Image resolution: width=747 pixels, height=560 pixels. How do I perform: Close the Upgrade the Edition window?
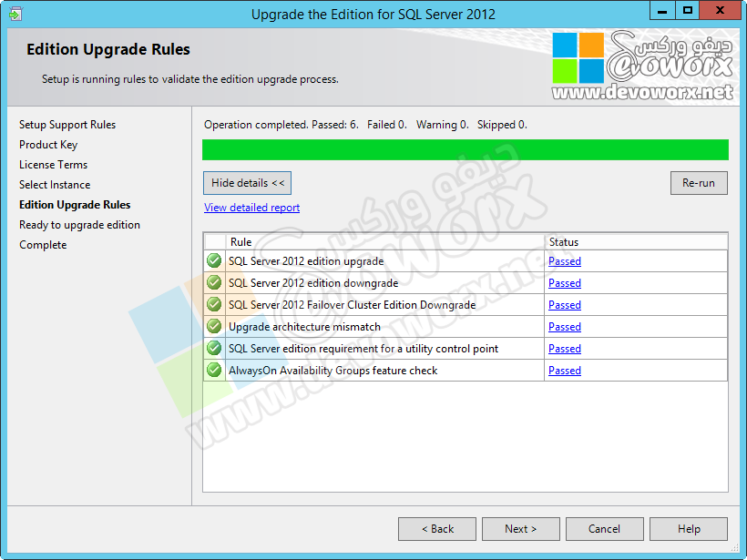click(x=721, y=11)
